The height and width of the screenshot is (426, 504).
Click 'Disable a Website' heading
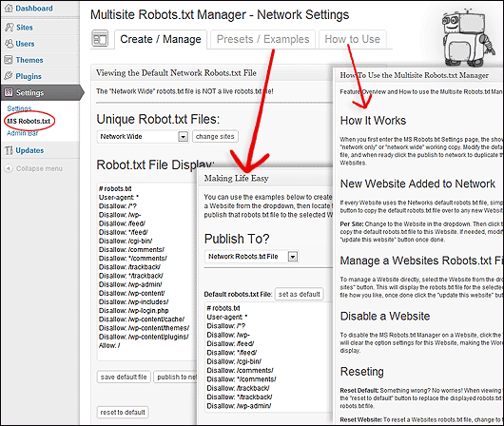coord(385,316)
